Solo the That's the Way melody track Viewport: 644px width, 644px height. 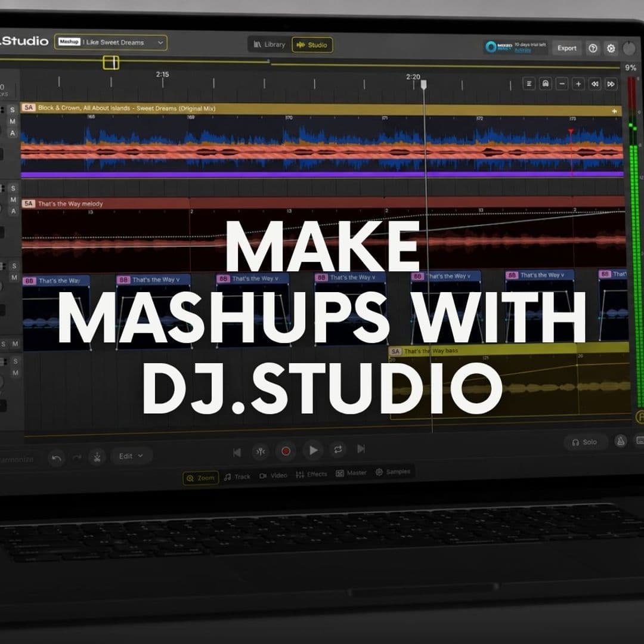tap(13, 188)
